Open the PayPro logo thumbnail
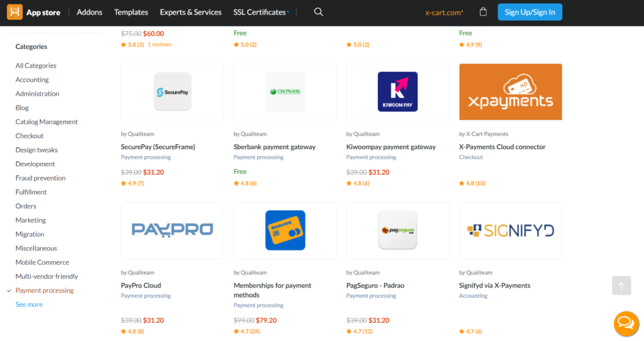The image size is (644, 341). (x=172, y=230)
